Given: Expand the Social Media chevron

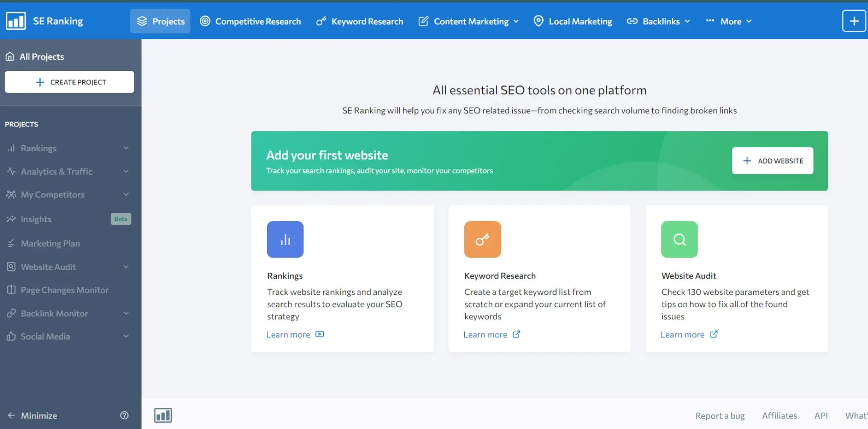Looking at the screenshot, I should point(126,336).
